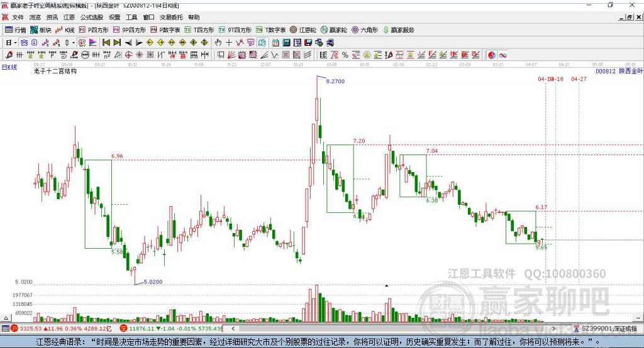Image resolution: width=644 pixels, height=348 pixels.
Task: Click the 04-27 date marker
Action: click(579, 79)
